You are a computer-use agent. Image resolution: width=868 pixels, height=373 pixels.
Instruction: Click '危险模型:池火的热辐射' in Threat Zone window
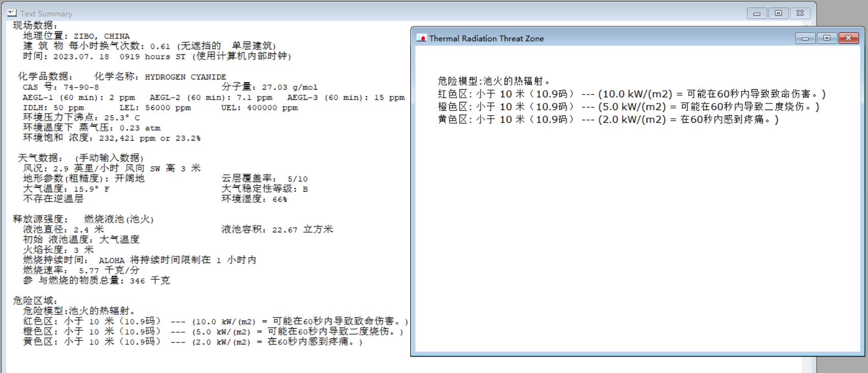pyautogui.click(x=494, y=81)
